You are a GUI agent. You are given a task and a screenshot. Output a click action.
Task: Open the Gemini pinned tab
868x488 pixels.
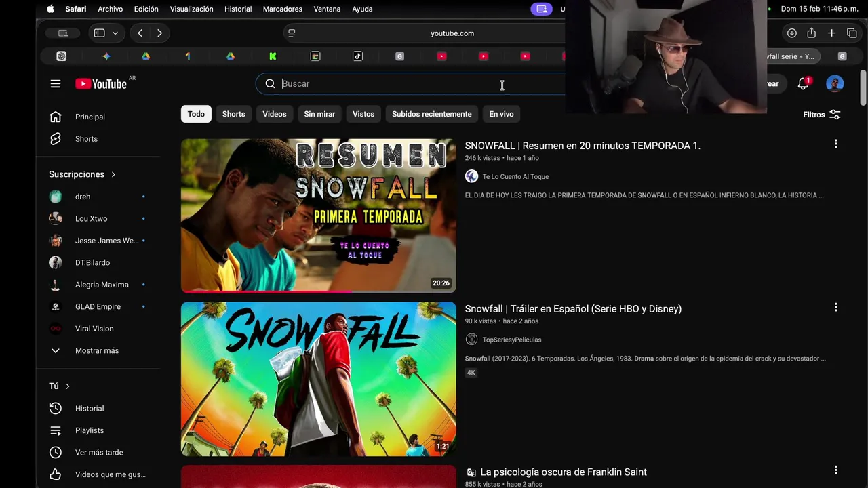click(x=106, y=56)
